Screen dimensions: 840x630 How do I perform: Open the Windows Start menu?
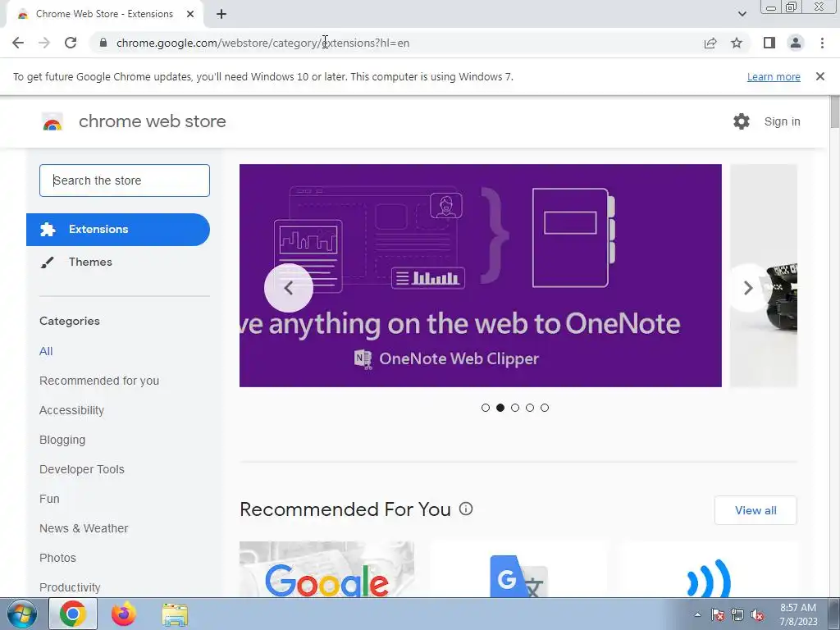tap(21, 614)
